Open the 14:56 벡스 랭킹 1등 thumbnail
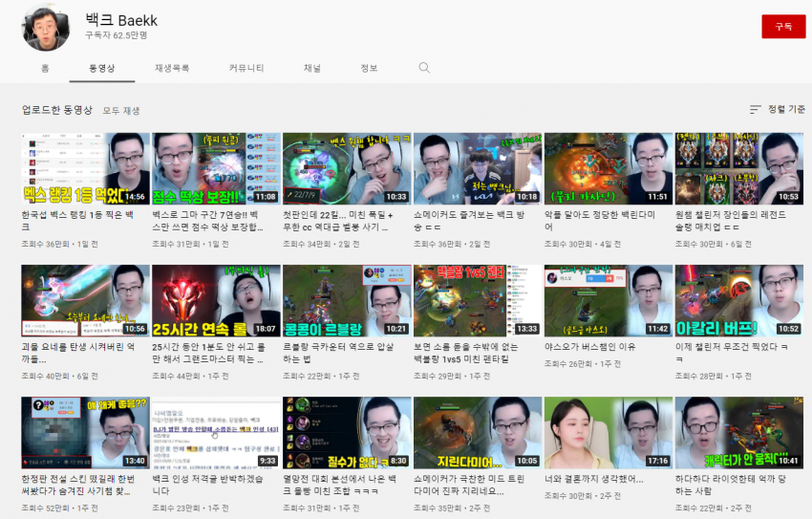Viewport: 812px width, 519px height. (x=85, y=168)
